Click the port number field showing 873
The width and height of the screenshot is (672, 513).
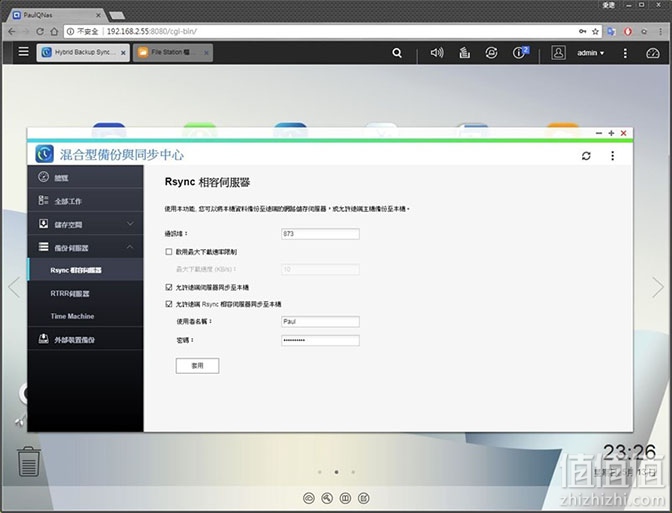[x=320, y=234]
